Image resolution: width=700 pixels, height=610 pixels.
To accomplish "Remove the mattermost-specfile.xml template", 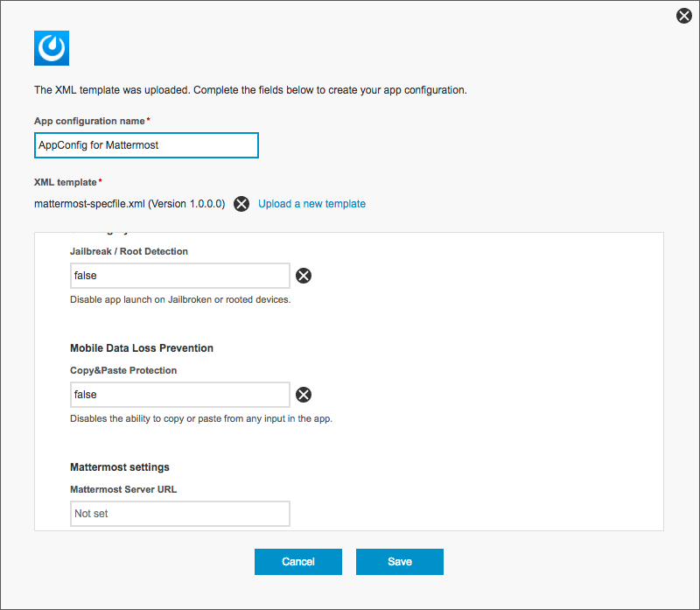I will pos(241,204).
